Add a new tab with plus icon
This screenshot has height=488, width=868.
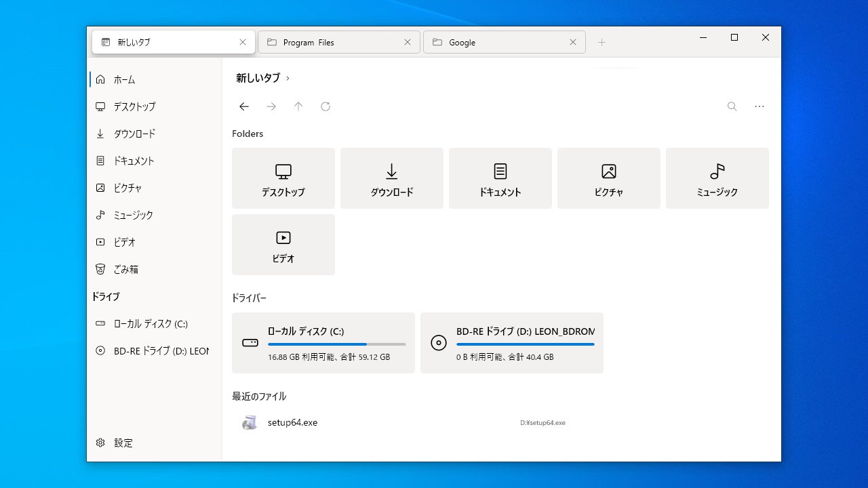pyautogui.click(x=601, y=42)
